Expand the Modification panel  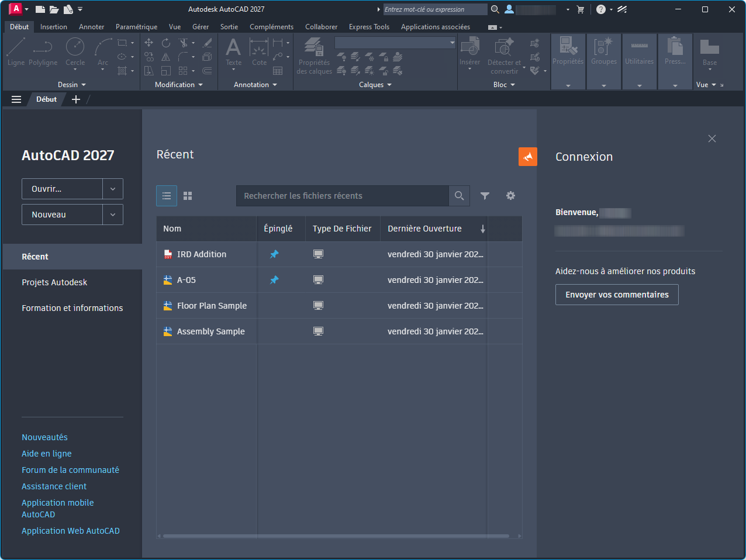pos(179,85)
